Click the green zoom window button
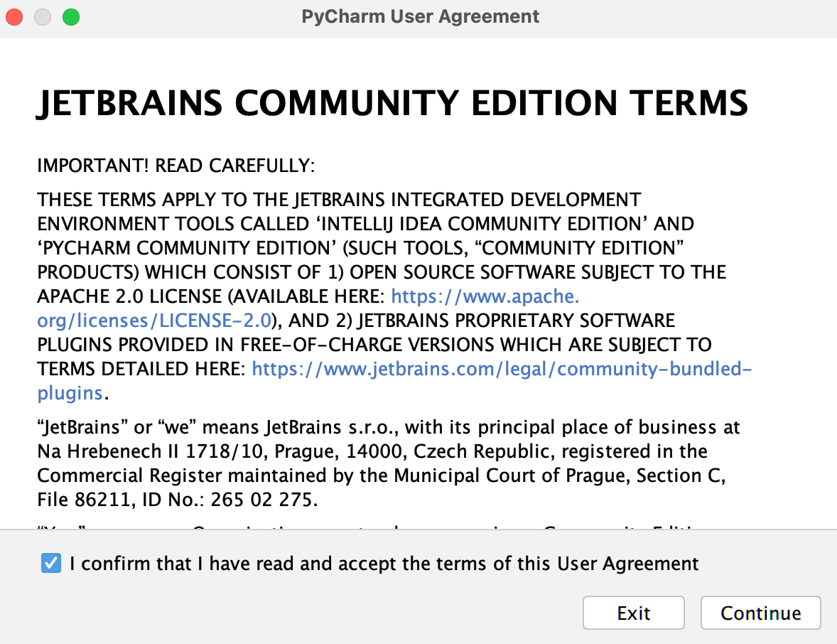Screen dimensions: 837x644 (x=71, y=16)
